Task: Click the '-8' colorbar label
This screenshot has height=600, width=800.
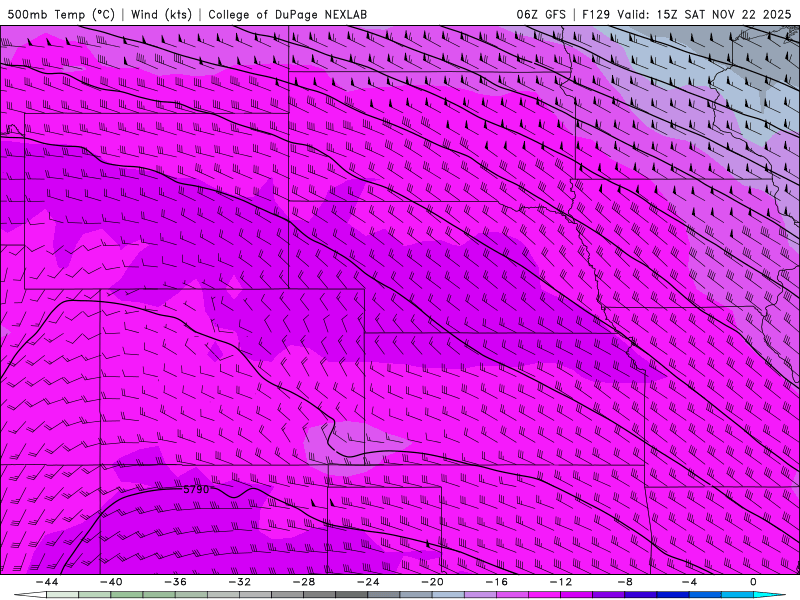Action: pos(625,582)
